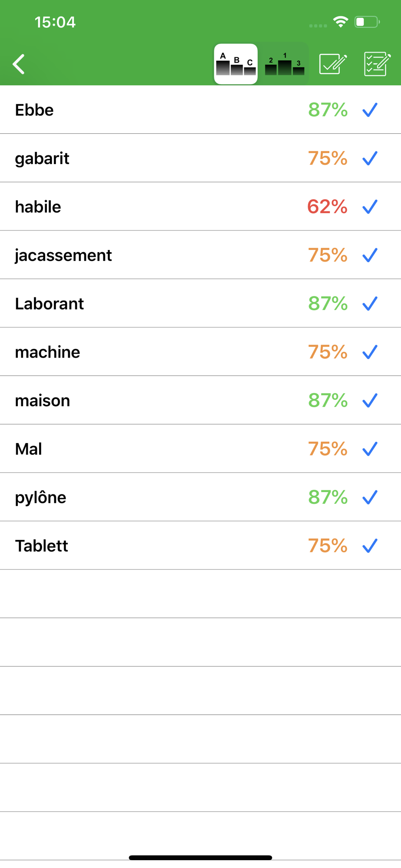The image size is (401, 868).
Task: Select the Tablett word row
Action: [42, 546]
